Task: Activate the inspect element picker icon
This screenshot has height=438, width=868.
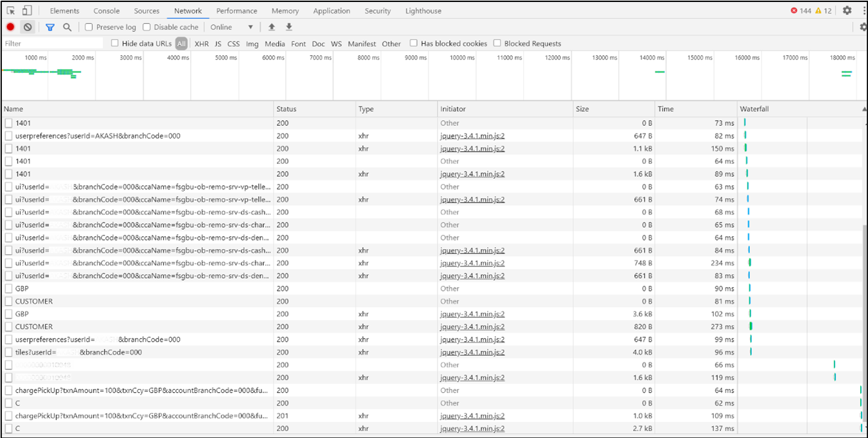Action: coord(11,10)
